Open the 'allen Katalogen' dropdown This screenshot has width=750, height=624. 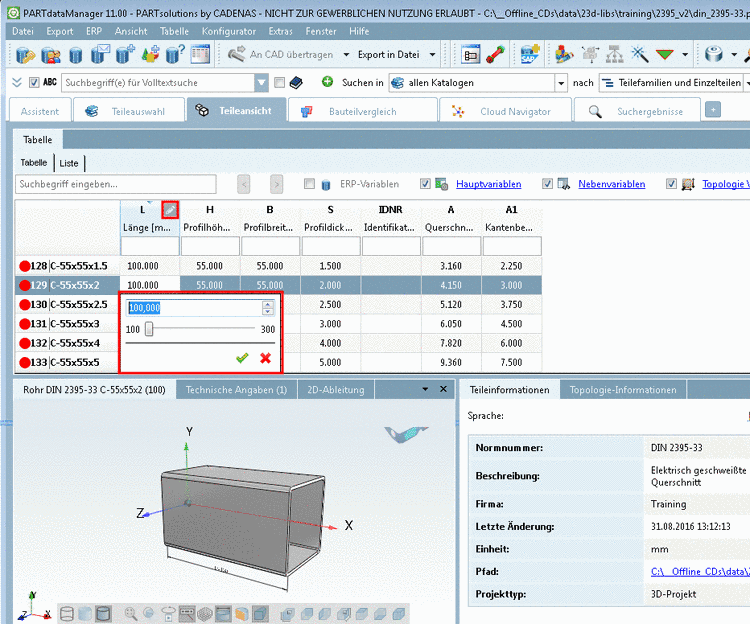tap(561, 83)
